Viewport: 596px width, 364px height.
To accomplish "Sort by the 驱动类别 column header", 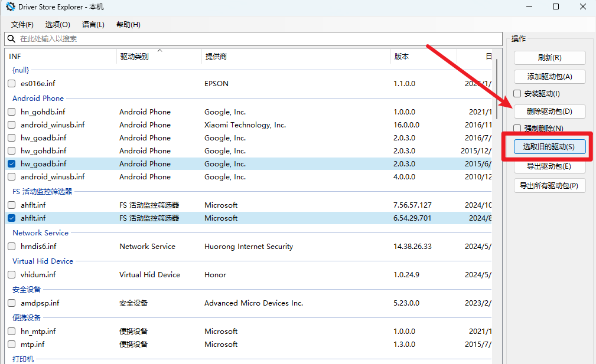I will click(159, 57).
